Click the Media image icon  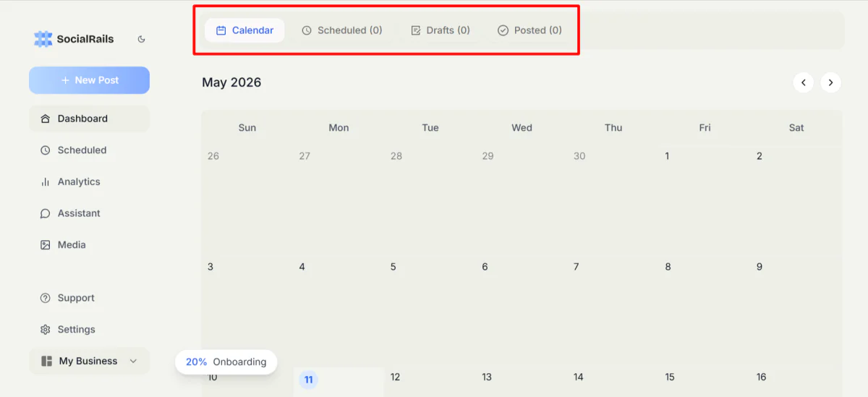click(45, 245)
